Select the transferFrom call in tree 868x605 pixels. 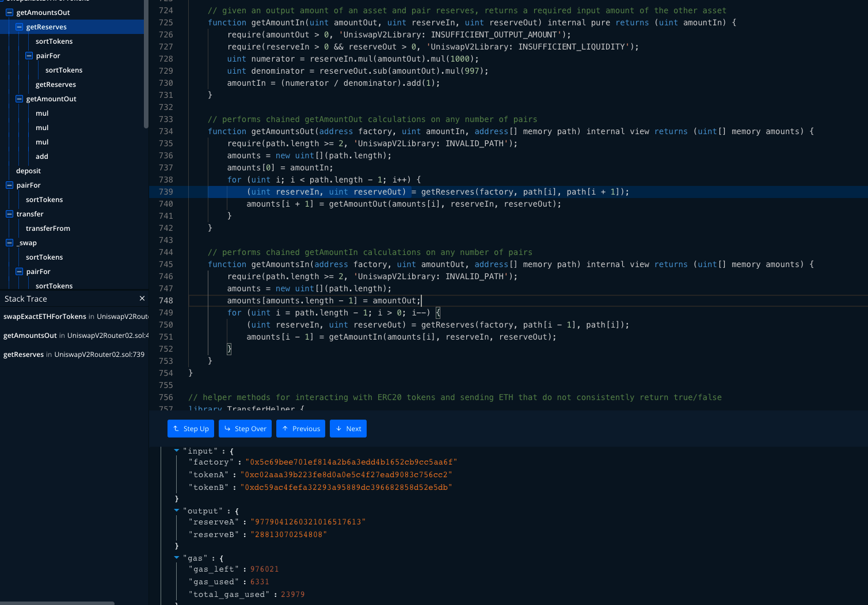[x=48, y=229]
